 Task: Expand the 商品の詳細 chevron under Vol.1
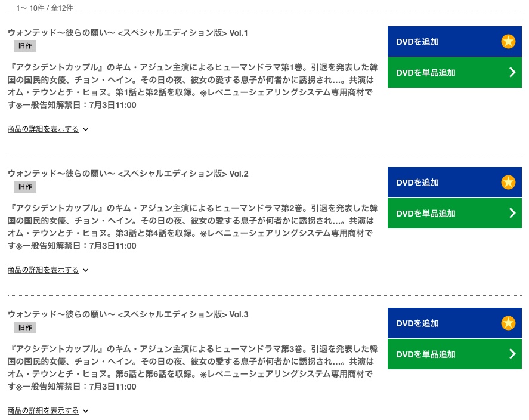(x=86, y=129)
